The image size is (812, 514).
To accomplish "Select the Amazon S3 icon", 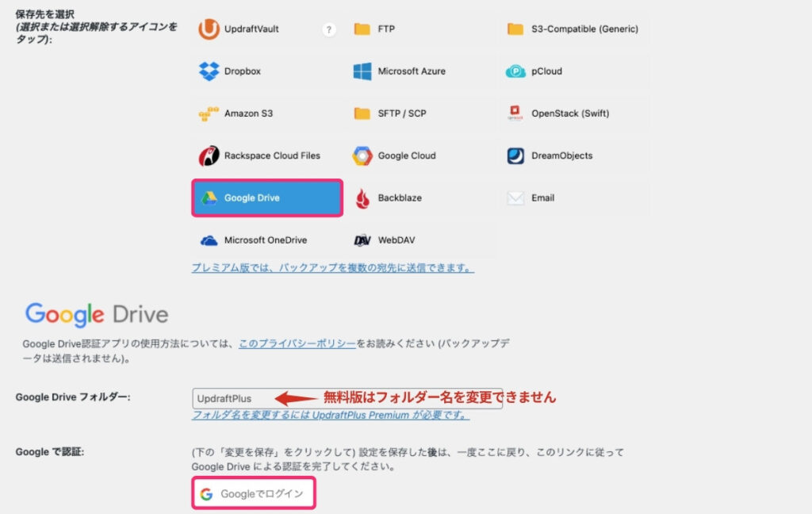I will click(209, 113).
